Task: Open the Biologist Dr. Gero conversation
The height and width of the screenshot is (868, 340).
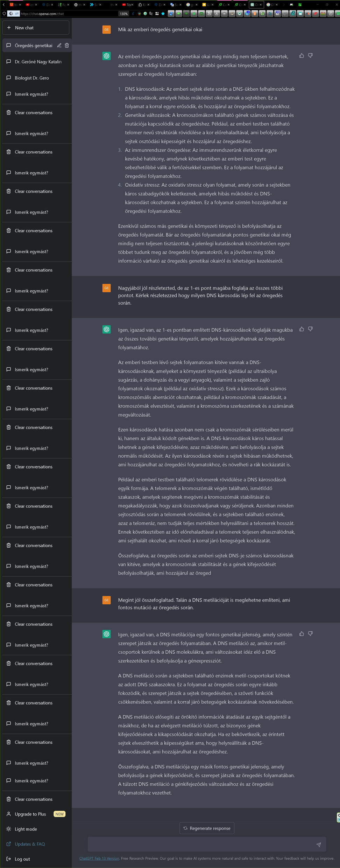Action: click(31, 78)
